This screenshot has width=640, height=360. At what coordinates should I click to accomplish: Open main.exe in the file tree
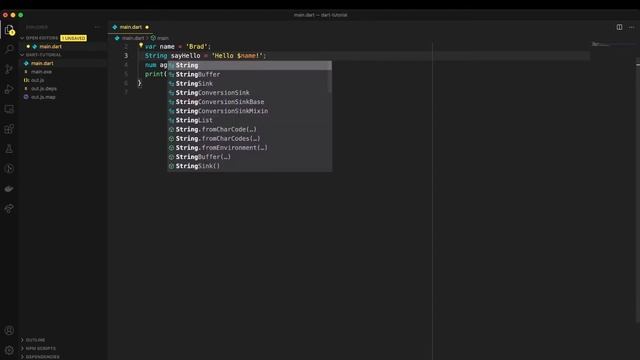click(x=41, y=72)
